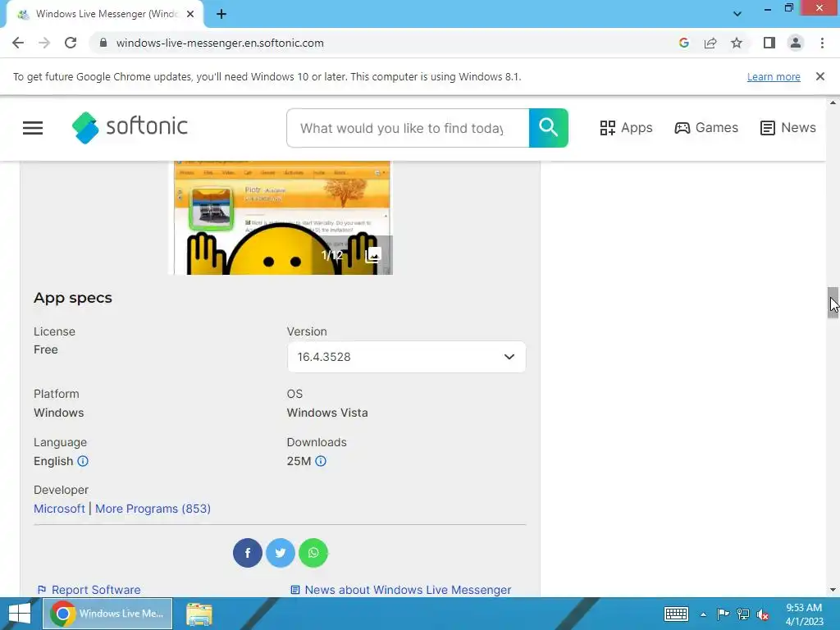The height and width of the screenshot is (630, 840).
Task: Click the address bar URL
Action: pos(220,43)
